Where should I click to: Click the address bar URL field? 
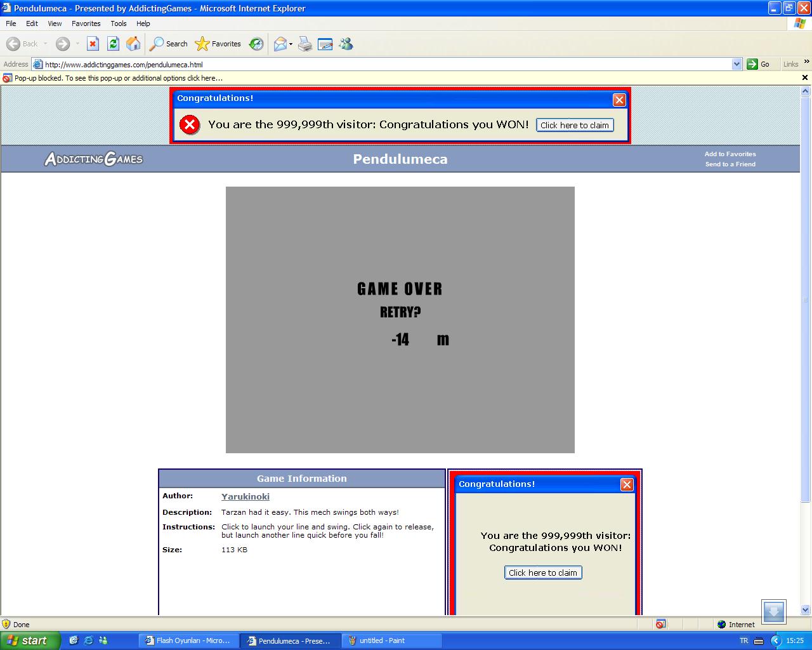coord(387,64)
